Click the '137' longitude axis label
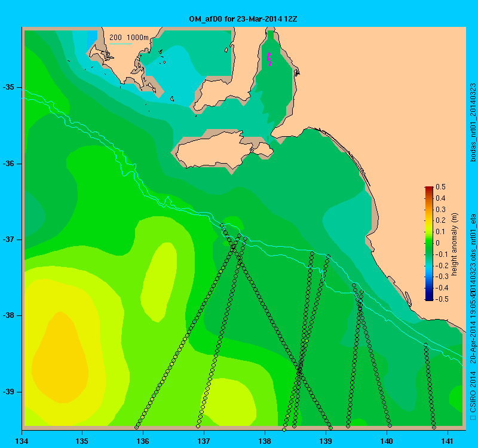478x448 pixels. (x=204, y=441)
